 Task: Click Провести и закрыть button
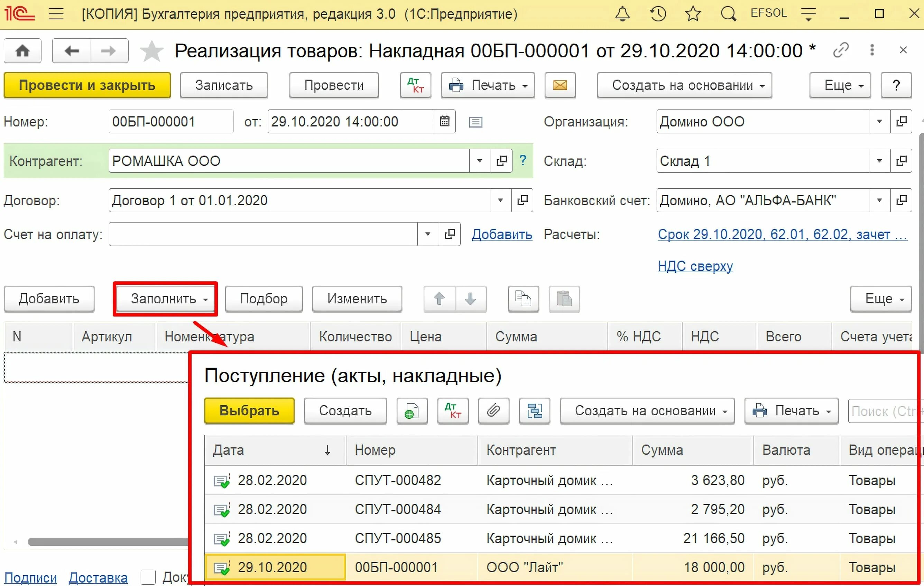pyautogui.click(x=87, y=85)
